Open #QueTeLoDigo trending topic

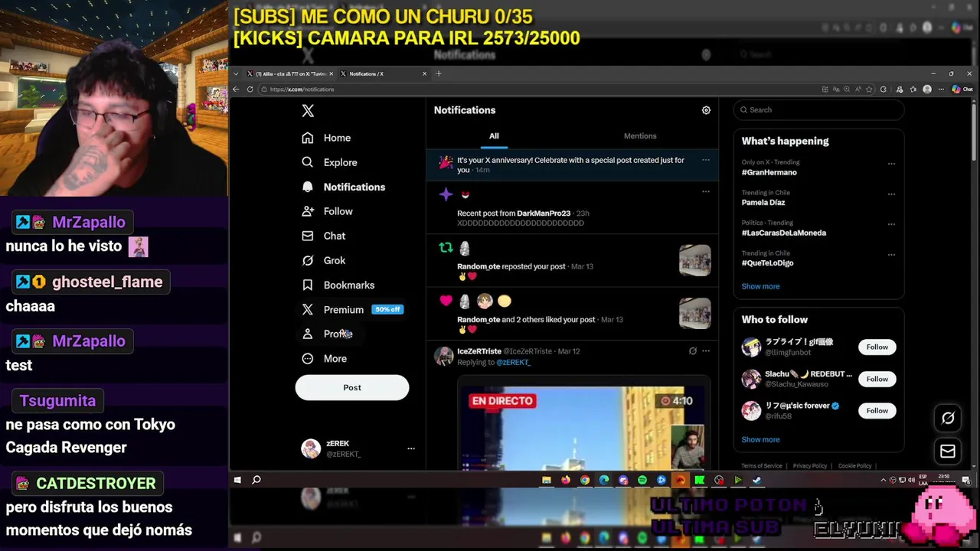(x=767, y=262)
